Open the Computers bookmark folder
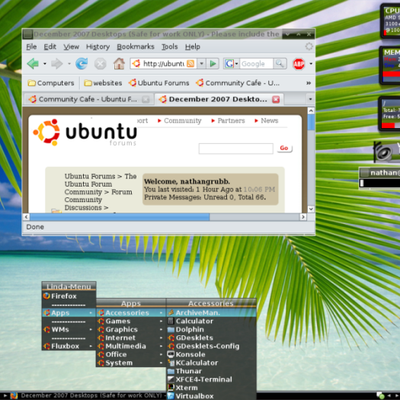Viewport: 400px width, 400px height. coord(51,83)
